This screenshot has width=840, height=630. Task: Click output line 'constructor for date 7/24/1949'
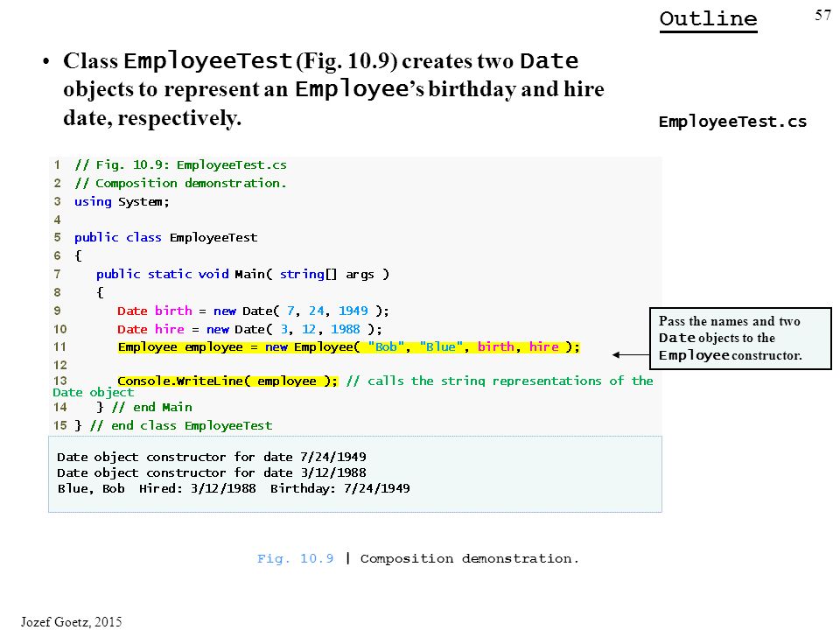coord(212,457)
